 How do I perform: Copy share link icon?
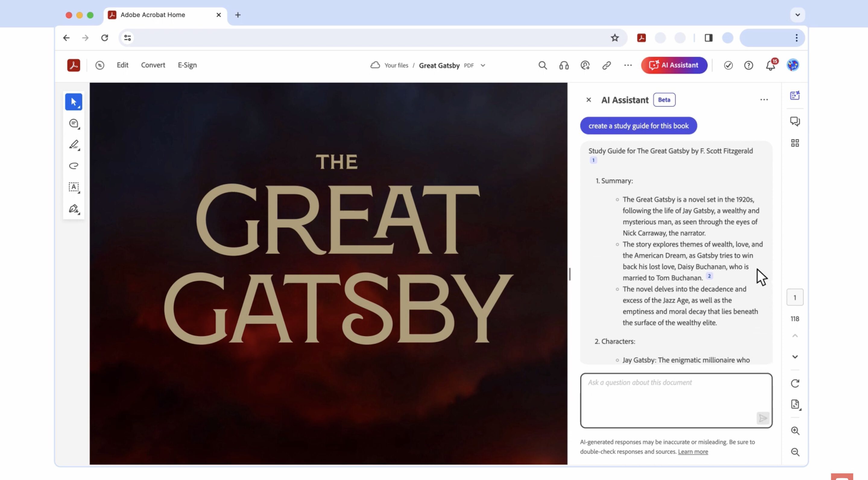[x=607, y=65]
